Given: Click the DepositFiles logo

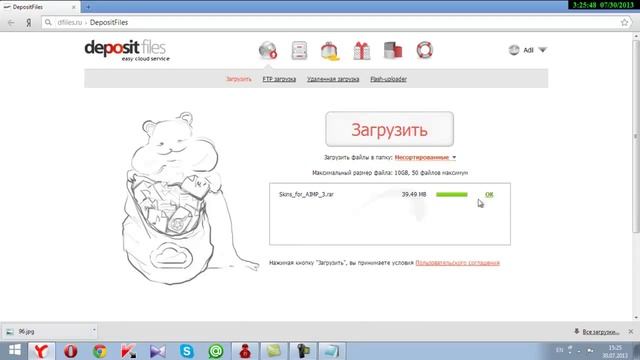Looking at the screenshot, I should pos(127,51).
